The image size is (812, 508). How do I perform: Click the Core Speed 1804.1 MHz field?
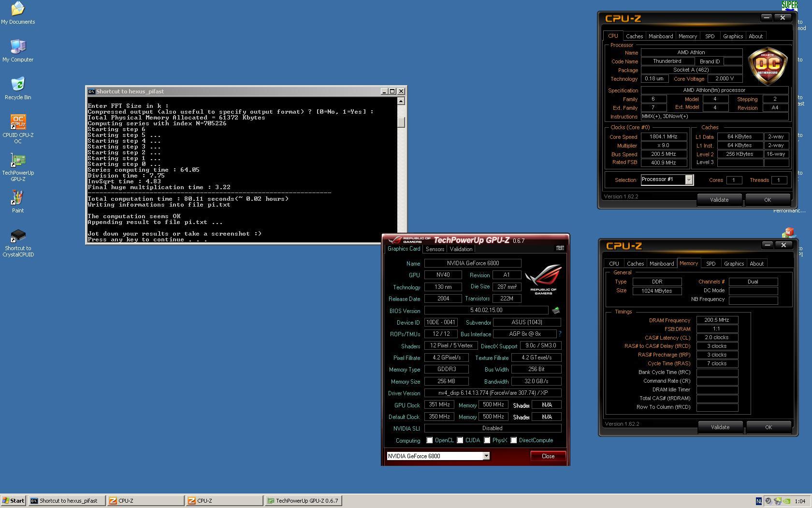click(664, 137)
